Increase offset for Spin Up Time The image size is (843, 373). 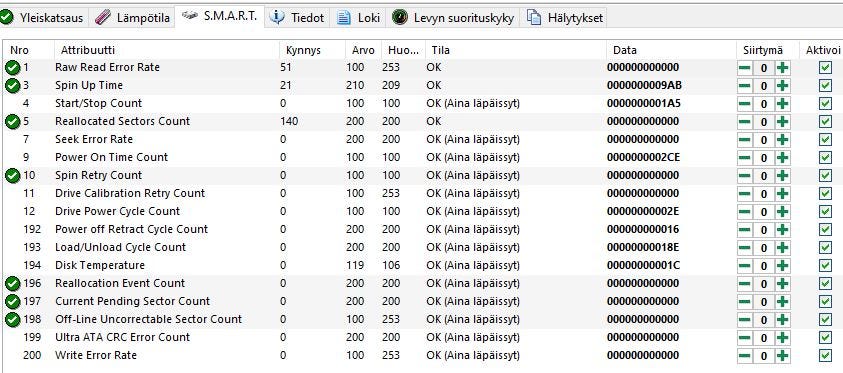pos(783,86)
